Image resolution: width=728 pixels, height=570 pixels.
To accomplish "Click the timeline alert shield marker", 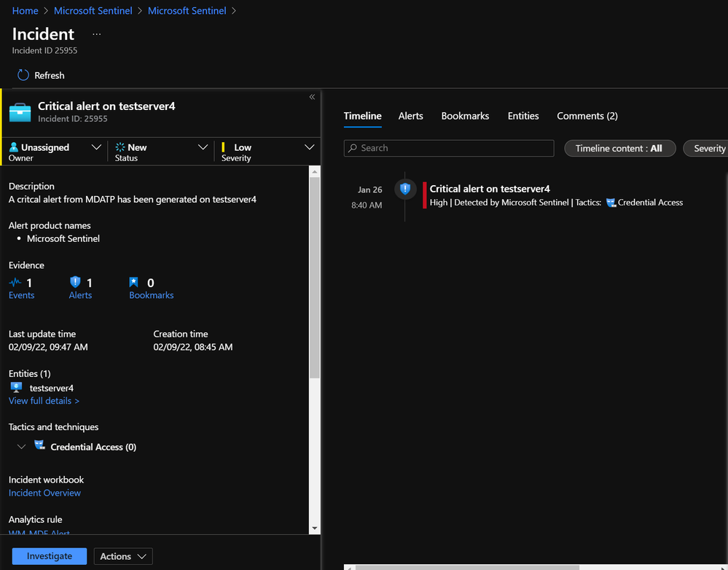I will tap(405, 189).
